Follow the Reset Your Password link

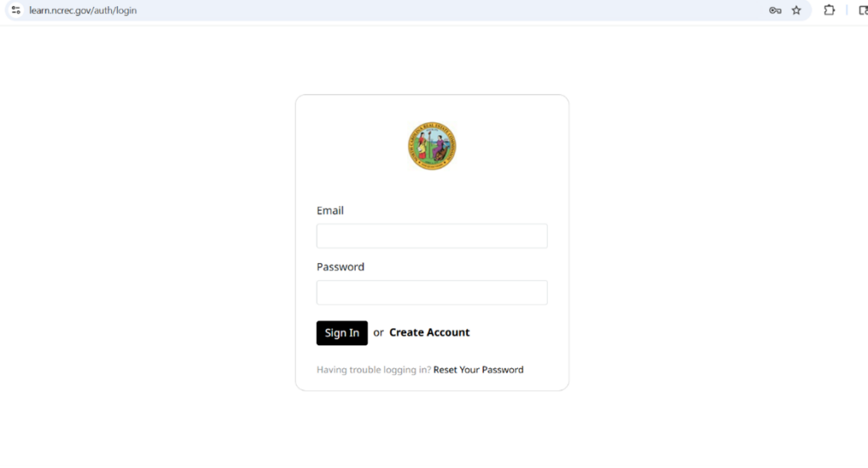coord(478,370)
